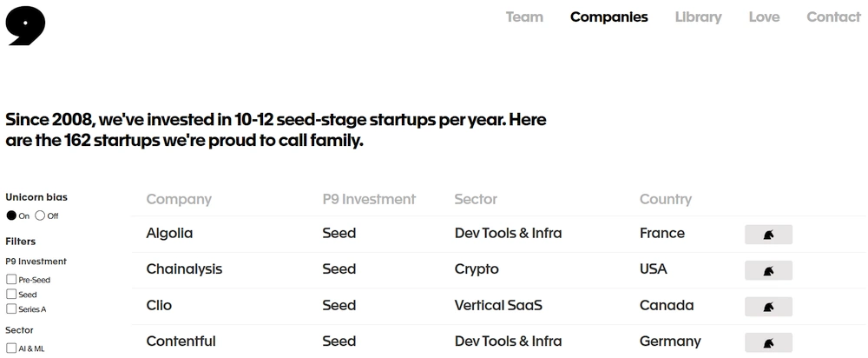Click the Point Nine logo icon
This screenshot has width=868, height=358.
point(25,26)
